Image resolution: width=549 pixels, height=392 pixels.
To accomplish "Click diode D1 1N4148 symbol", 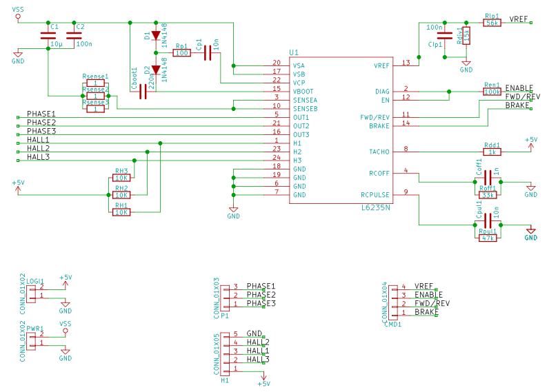I will 156,36.
